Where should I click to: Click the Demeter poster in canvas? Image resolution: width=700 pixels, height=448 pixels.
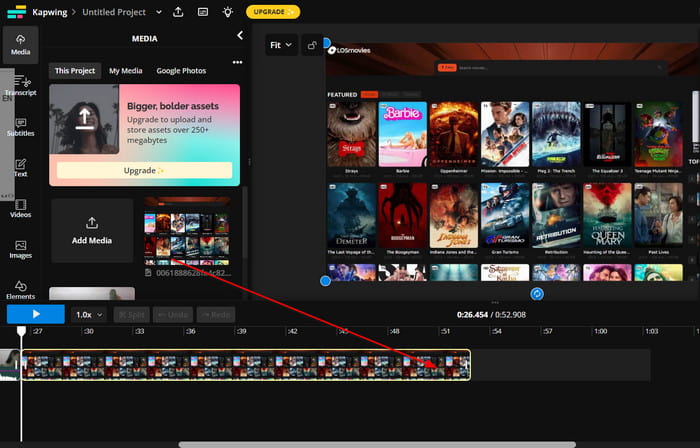coord(352,216)
